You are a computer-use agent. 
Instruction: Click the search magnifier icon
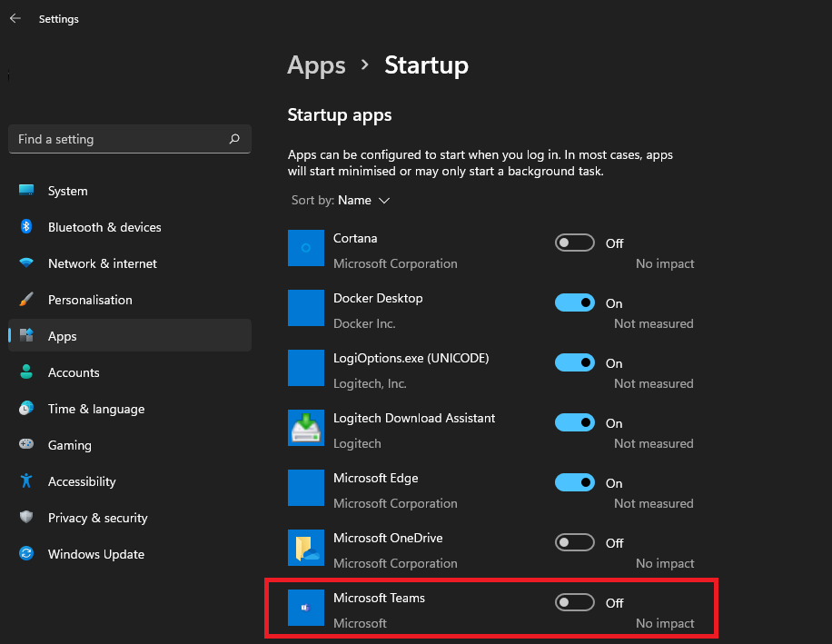(x=234, y=139)
